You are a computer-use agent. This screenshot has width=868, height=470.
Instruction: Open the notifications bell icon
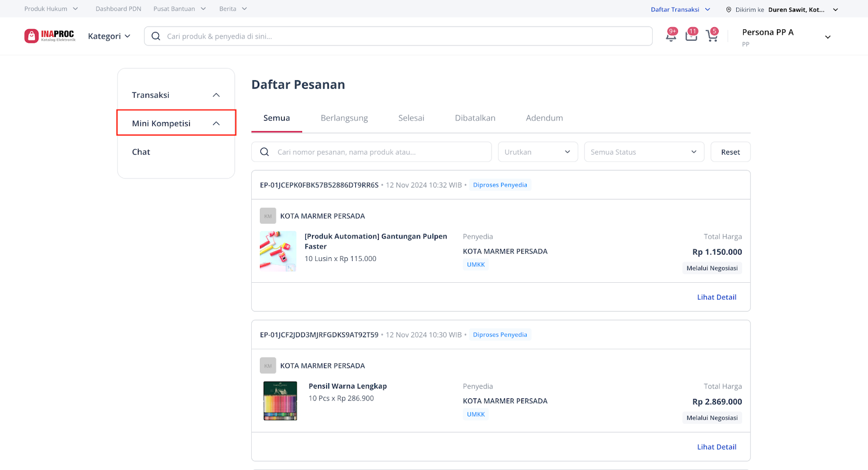point(671,36)
